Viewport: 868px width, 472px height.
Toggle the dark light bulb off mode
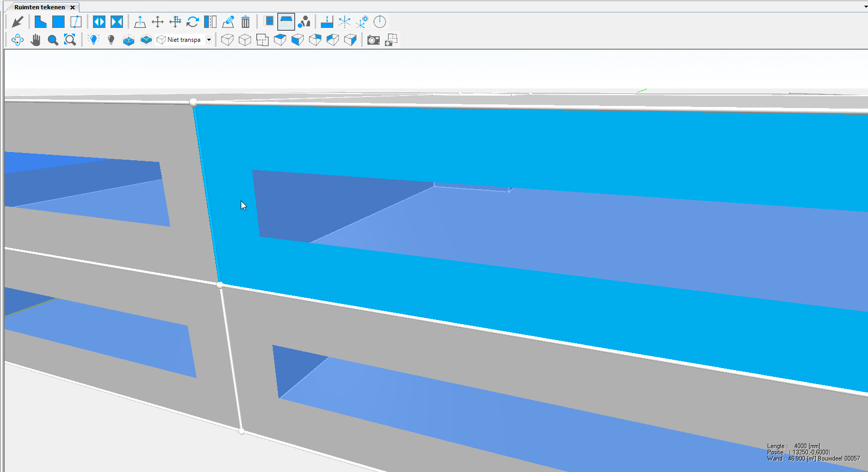pyautogui.click(x=111, y=40)
